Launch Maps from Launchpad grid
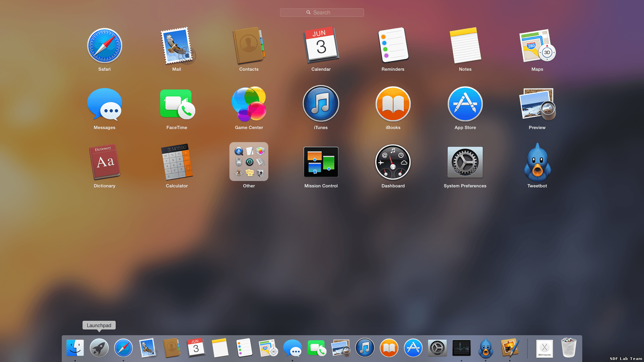This screenshot has width=644, height=362. [x=537, y=46]
